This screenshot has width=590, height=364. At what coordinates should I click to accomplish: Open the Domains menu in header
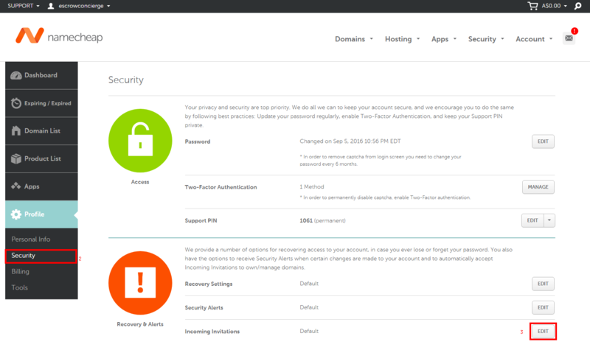(x=354, y=39)
